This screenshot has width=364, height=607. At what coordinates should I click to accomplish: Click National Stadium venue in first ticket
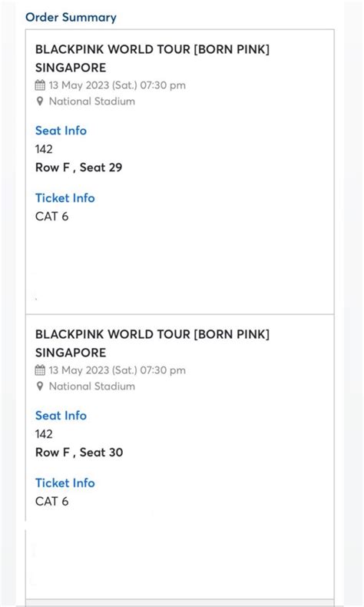[92, 101]
